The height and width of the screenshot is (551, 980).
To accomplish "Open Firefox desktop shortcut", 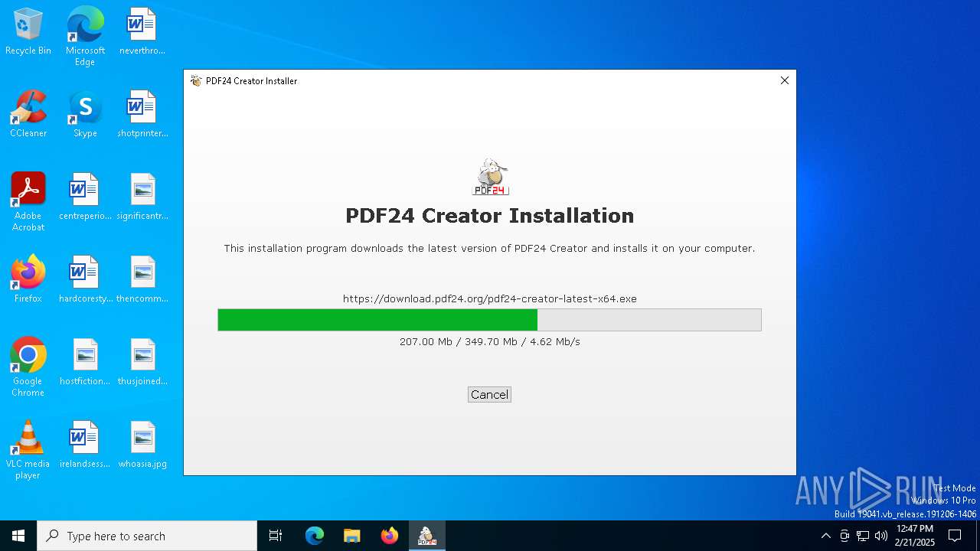I will pos(28,280).
